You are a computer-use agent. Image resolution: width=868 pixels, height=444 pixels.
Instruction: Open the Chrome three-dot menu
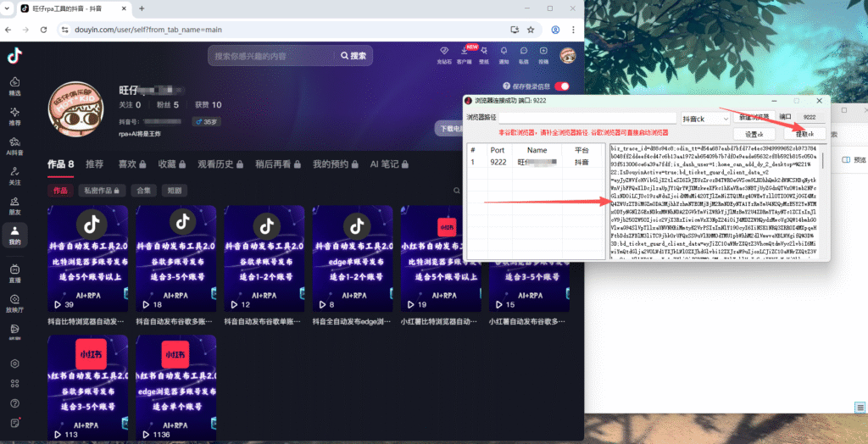574,30
